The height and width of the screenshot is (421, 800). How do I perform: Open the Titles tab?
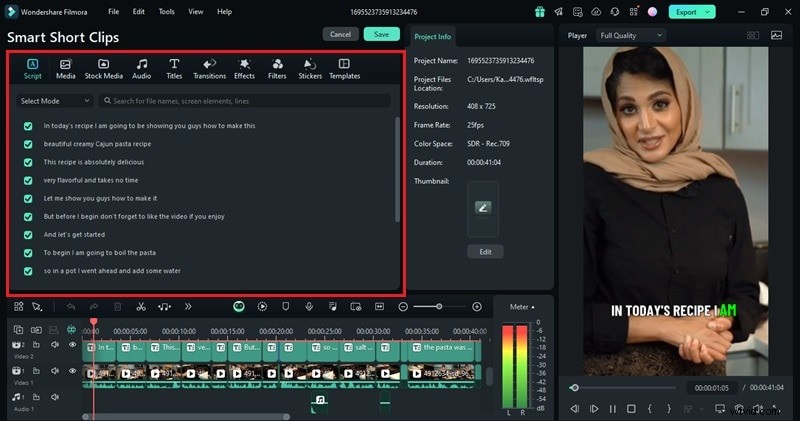(174, 69)
